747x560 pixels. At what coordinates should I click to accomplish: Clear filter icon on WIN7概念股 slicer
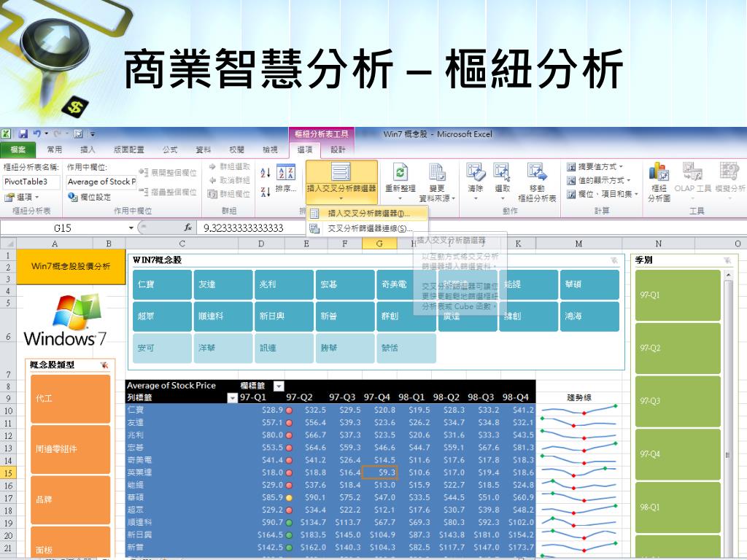coord(614,260)
